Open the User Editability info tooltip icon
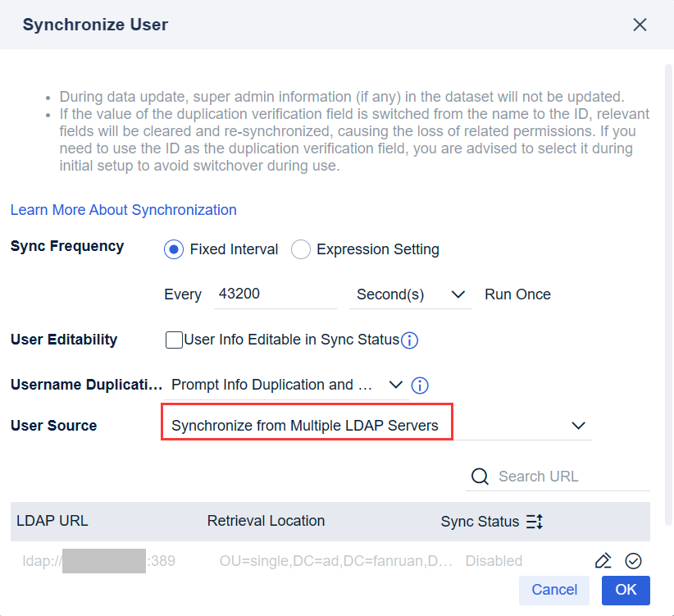Screen dimensions: 674x616 pos(409,340)
